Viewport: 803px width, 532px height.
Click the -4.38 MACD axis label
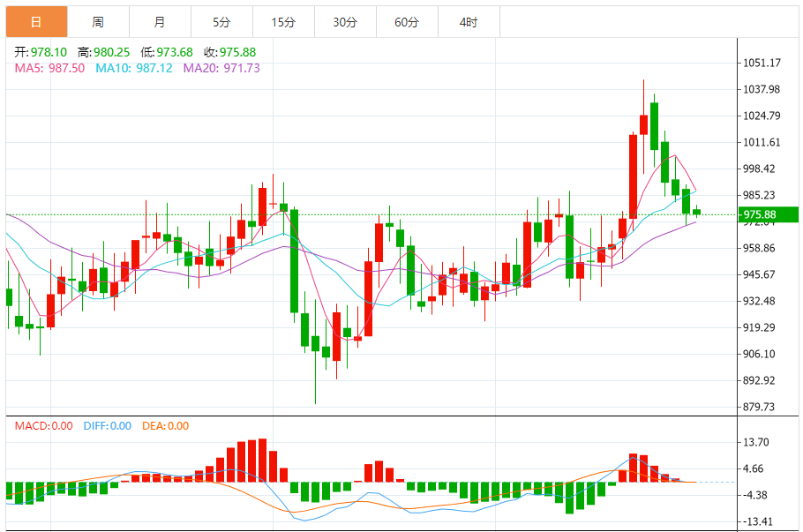[756, 495]
